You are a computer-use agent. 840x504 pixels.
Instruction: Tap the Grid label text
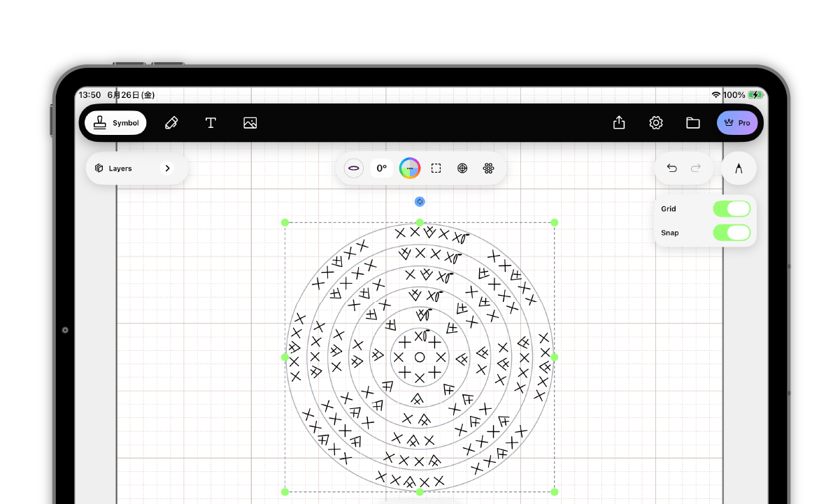point(669,209)
